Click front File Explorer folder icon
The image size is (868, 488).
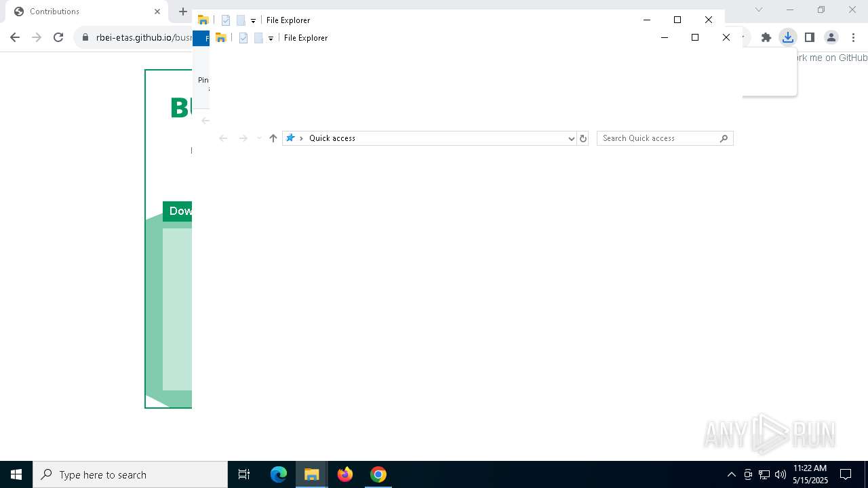tap(220, 38)
